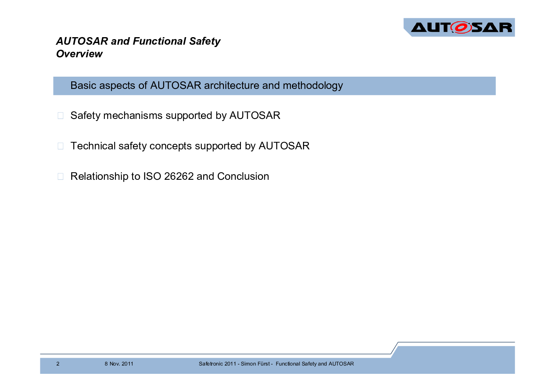Click 'Relationship to ISO 26262 and Conclusion' line
Screen dimensions: 555x392
click(x=170, y=176)
